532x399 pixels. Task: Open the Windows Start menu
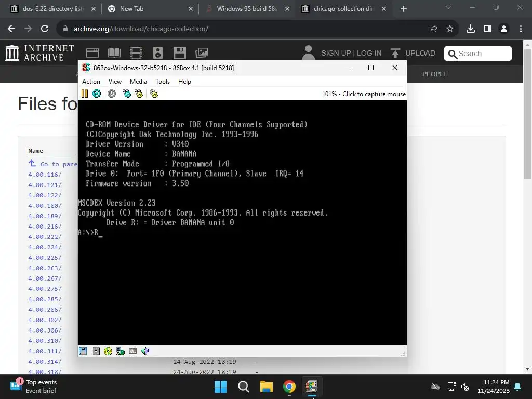(x=220, y=387)
